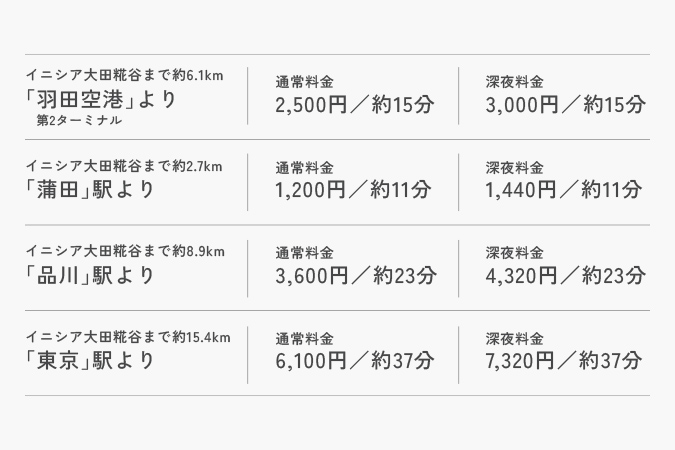Select the 1,200円/約11分 fare
The width and height of the screenshot is (675, 450).
click(x=353, y=189)
